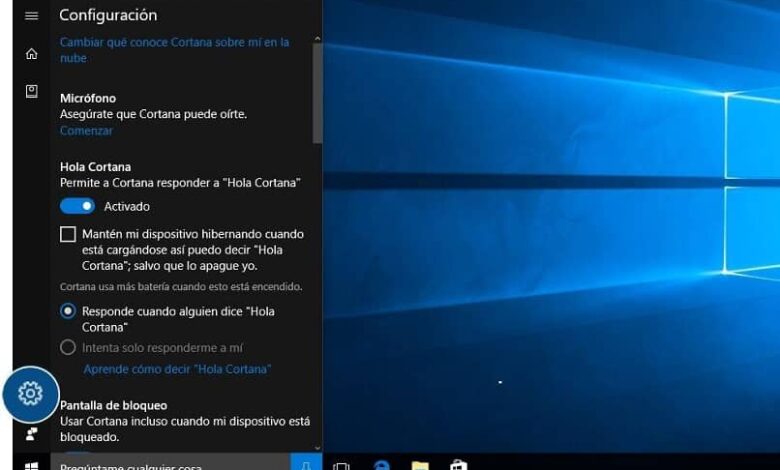Viewport: 780px width, 470px height.
Task: Open the feedback icon below the gear
Action: coord(31,434)
